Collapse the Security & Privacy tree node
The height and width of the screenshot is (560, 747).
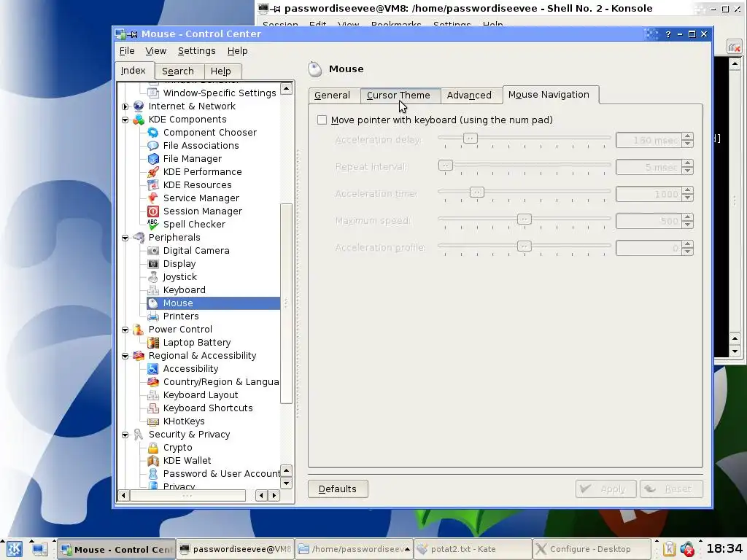125,435
